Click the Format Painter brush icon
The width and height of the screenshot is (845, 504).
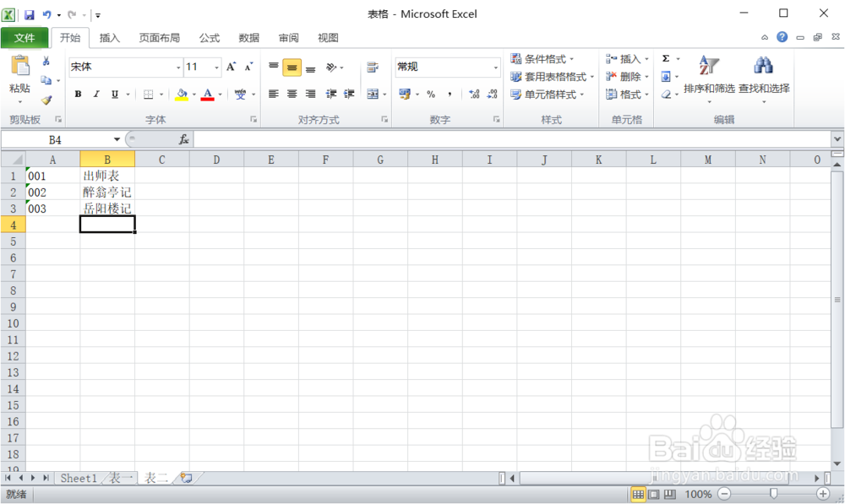click(x=46, y=100)
